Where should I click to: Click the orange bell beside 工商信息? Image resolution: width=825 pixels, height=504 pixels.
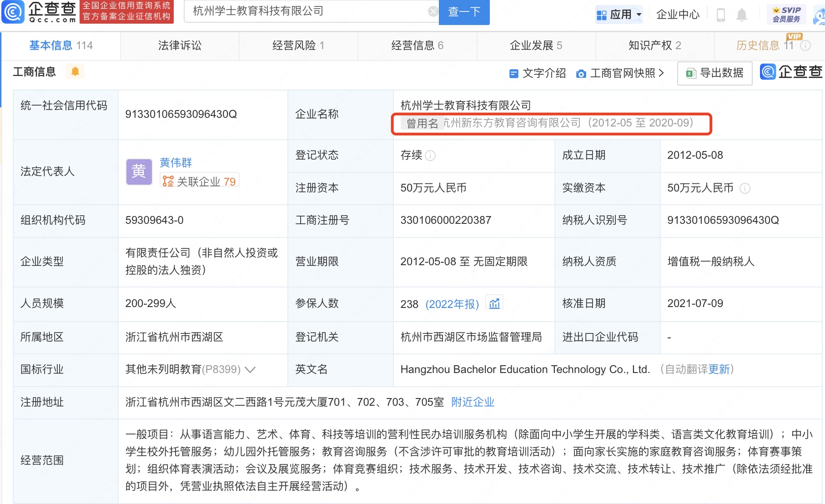pyautogui.click(x=75, y=71)
